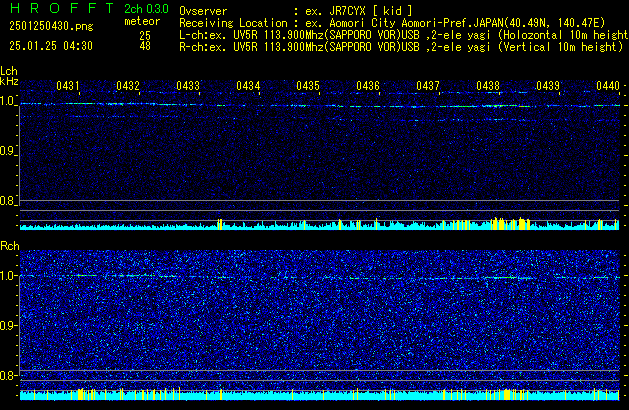Click the meteor count label

coord(142,21)
